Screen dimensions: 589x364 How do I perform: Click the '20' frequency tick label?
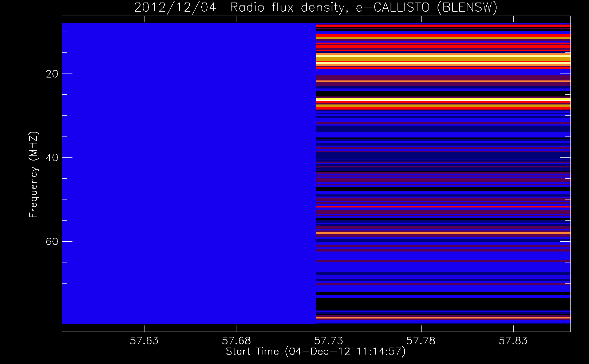coord(52,74)
